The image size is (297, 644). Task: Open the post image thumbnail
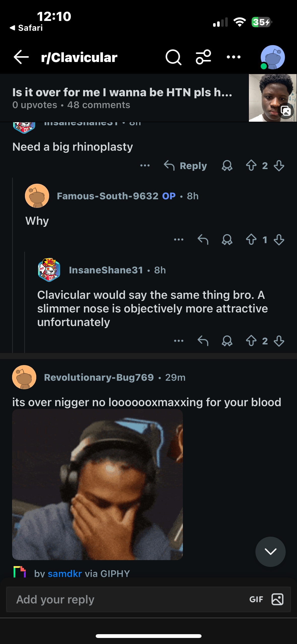click(273, 98)
